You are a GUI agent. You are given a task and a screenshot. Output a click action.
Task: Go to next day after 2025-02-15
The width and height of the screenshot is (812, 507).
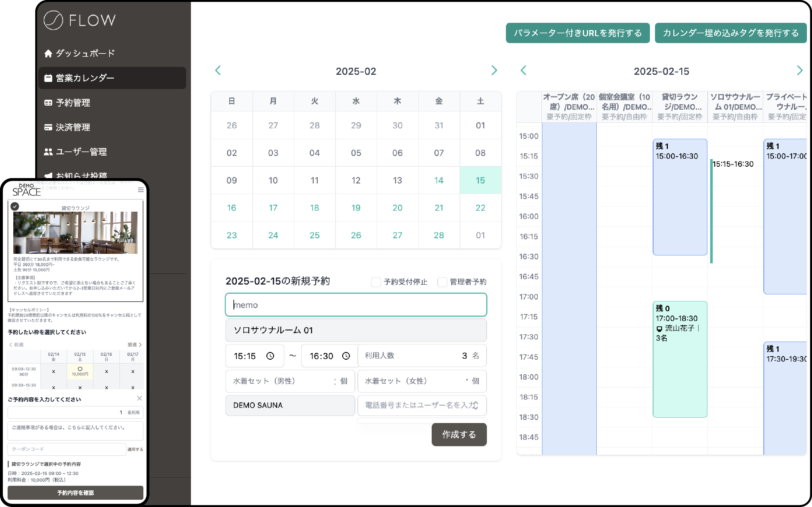[x=799, y=71]
